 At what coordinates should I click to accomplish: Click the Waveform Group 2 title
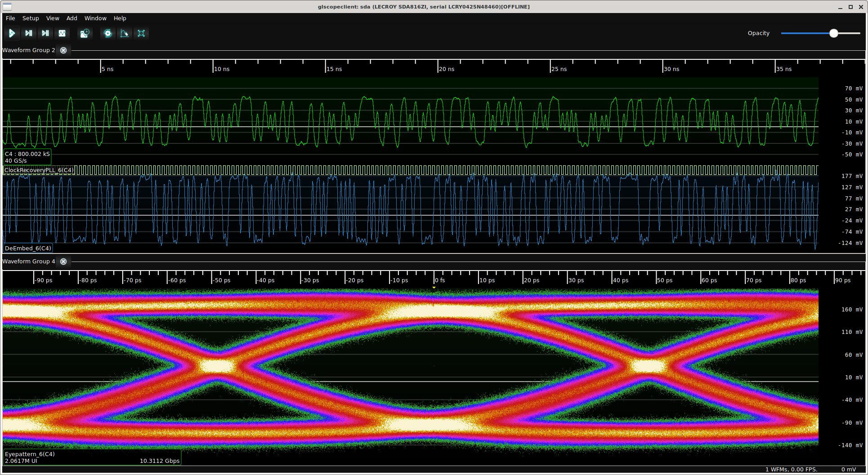[x=29, y=50]
